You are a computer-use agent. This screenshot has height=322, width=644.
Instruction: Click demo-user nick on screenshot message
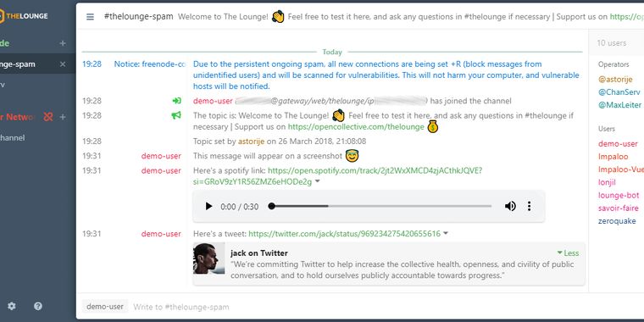[x=161, y=156]
